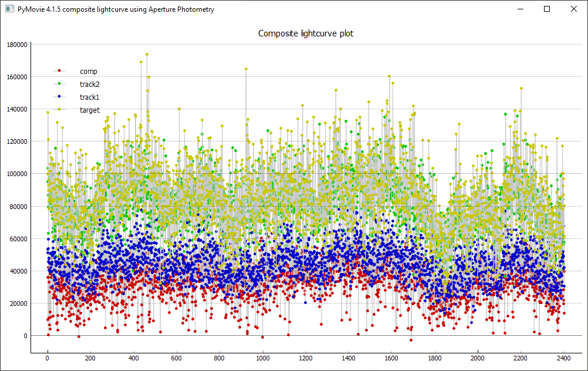Click the blue track1 legend marker
Image resolution: width=588 pixels, height=371 pixels.
point(59,97)
